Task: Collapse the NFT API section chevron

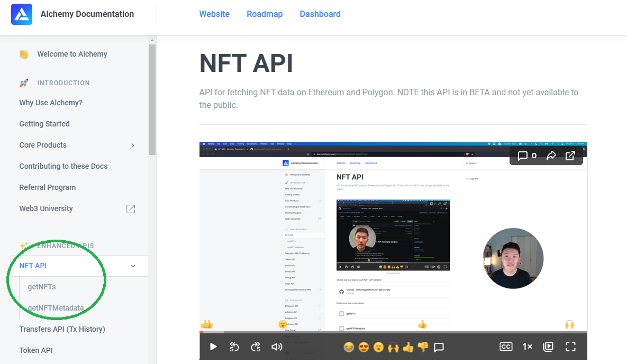Action: pyautogui.click(x=133, y=266)
